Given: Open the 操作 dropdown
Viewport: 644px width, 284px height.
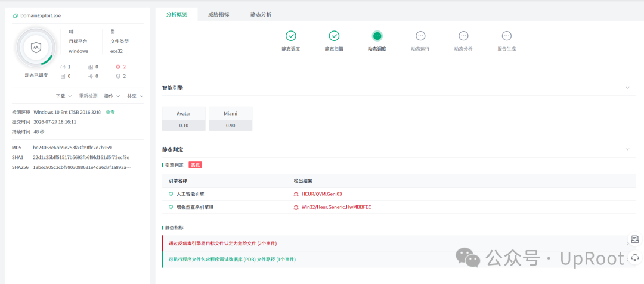Looking at the screenshot, I should 112,96.
